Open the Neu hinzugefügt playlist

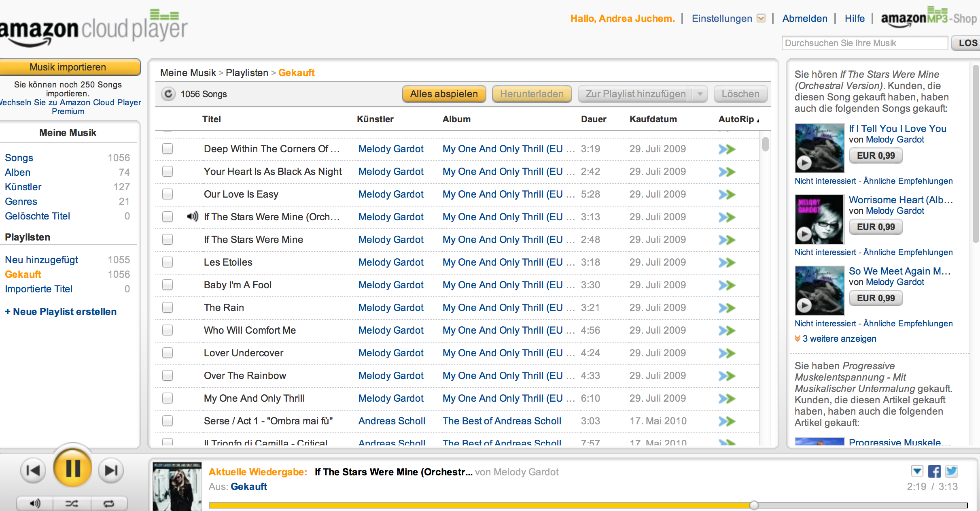click(x=41, y=260)
